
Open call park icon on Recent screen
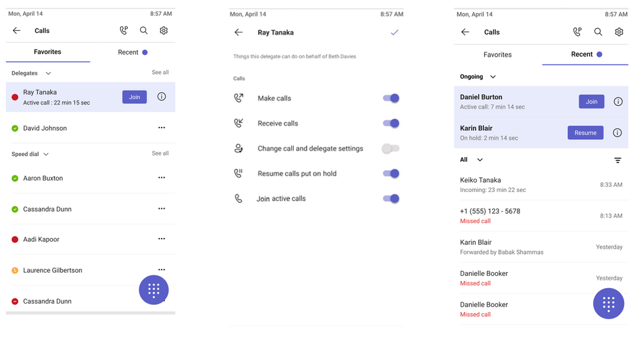pos(578,32)
